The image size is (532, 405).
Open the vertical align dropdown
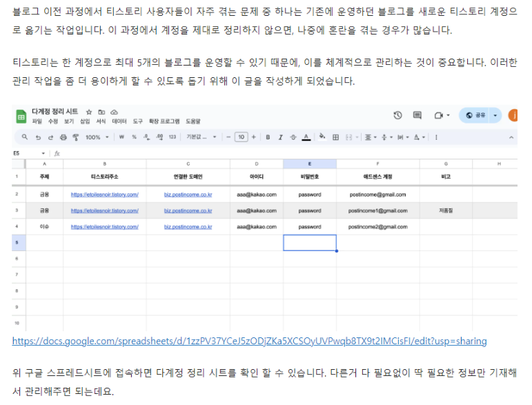tap(387, 137)
